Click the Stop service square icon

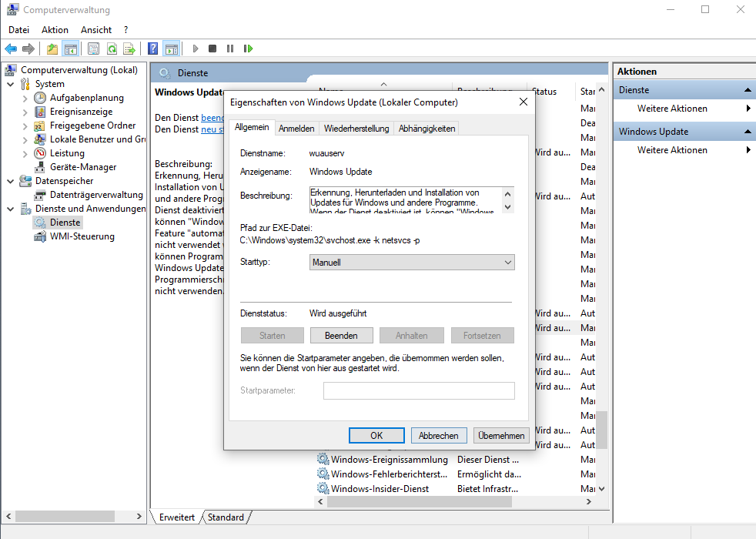(x=212, y=49)
